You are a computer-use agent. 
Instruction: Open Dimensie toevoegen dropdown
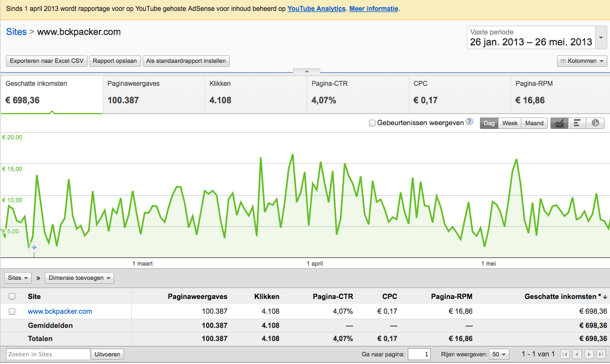79,278
